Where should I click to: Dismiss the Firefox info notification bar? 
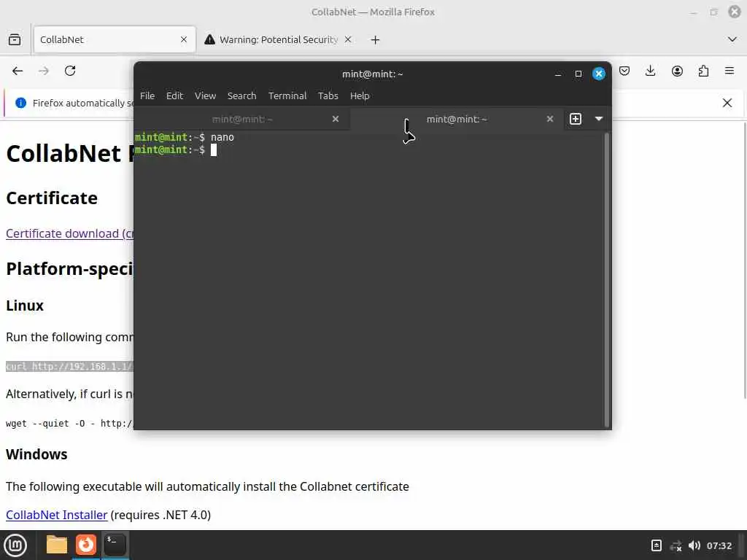(x=727, y=103)
